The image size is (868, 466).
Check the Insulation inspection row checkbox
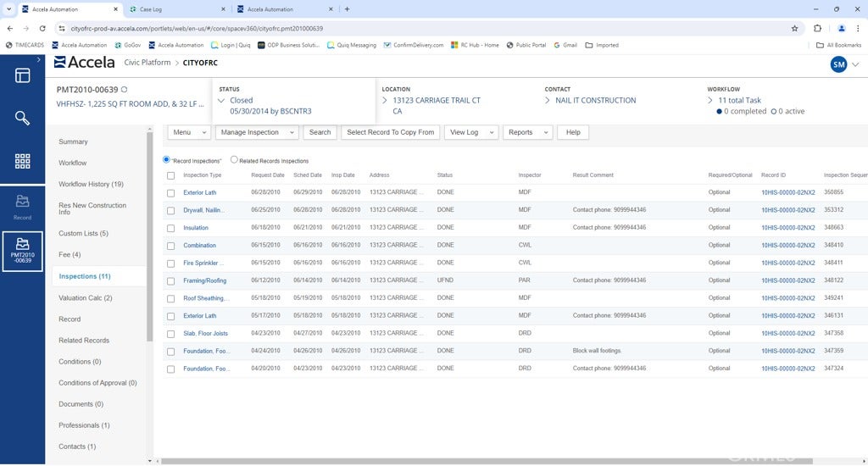[x=171, y=228]
